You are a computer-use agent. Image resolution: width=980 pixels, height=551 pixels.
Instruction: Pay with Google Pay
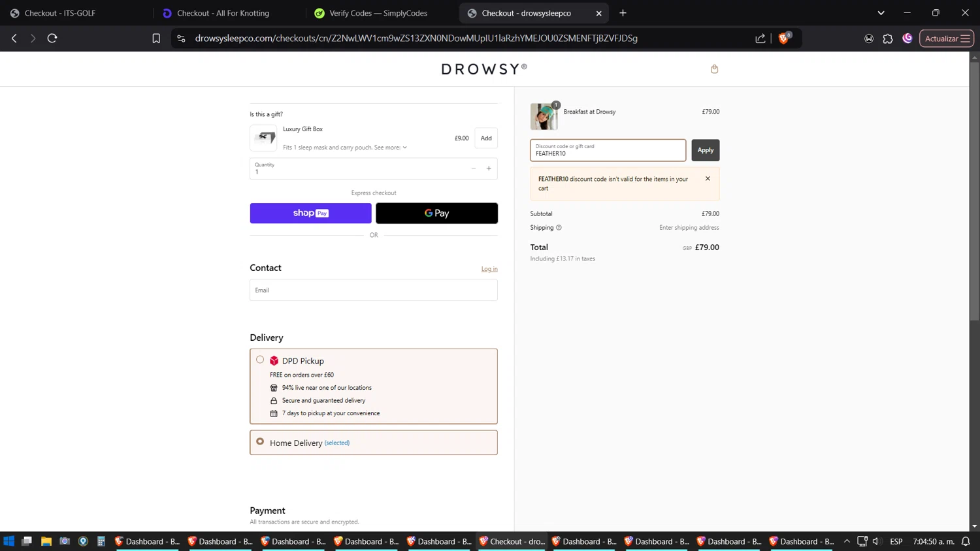point(436,213)
